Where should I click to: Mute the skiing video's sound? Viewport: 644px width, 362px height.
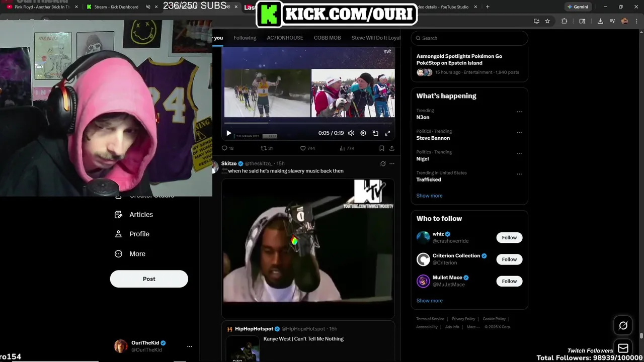point(351,133)
